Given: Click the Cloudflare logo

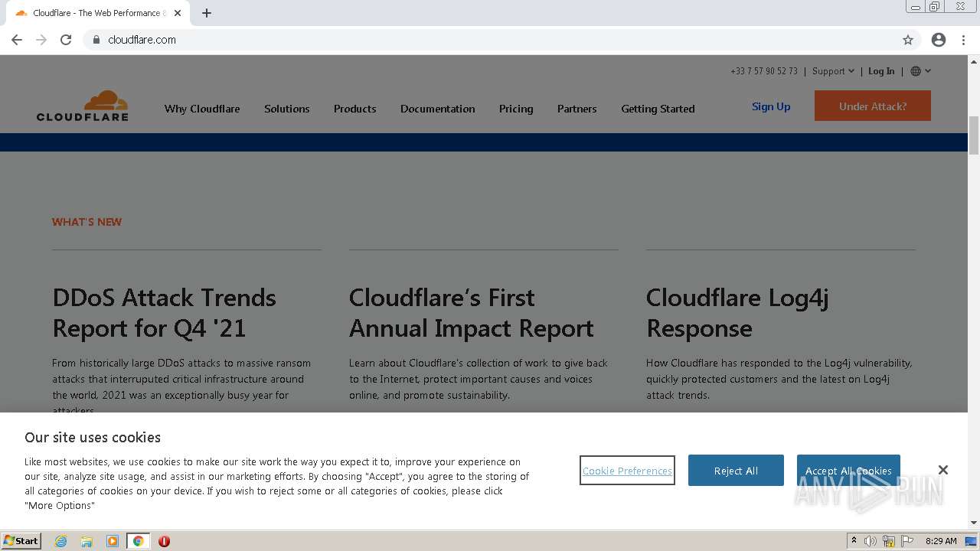Looking at the screenshot, I should (83, 106).
